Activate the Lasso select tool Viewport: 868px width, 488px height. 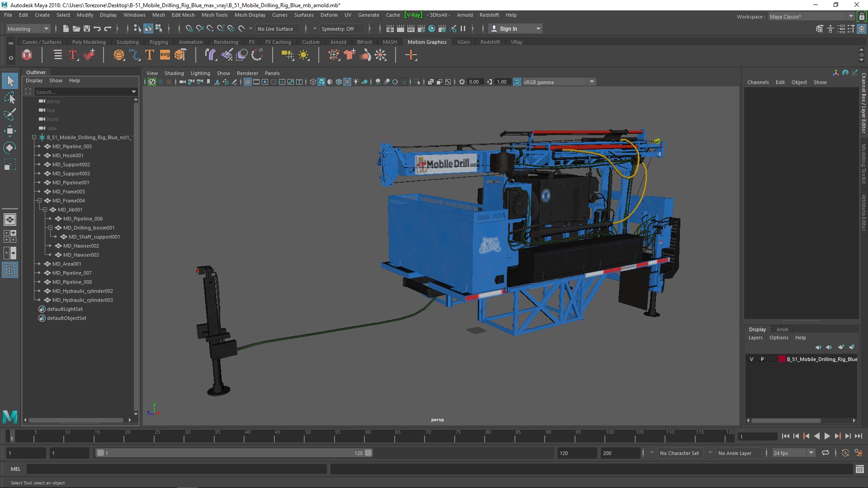10,98
